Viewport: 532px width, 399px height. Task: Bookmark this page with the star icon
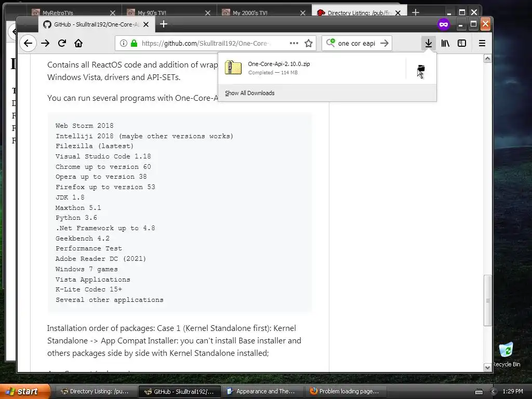[309, 43]
